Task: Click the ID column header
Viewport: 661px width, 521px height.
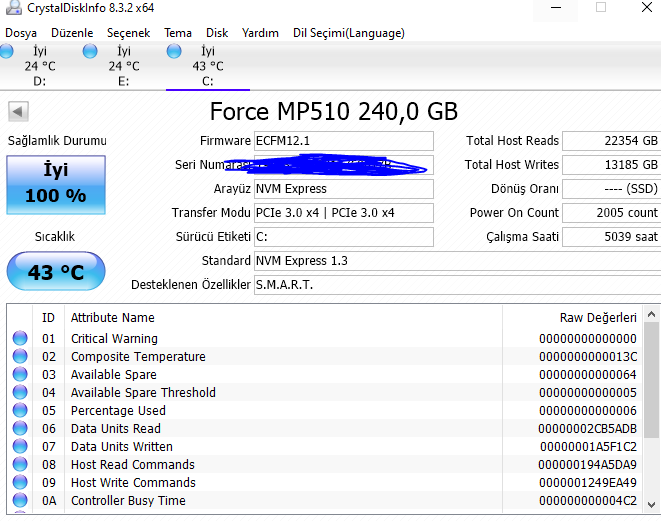Action: (48, 317)
